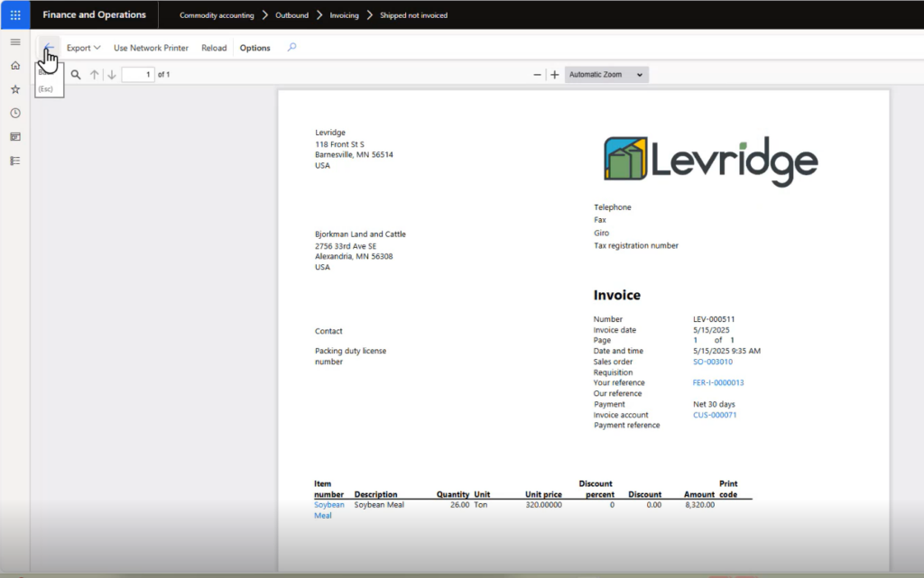924x578 pixels.
Task: Click Soybean Meal description cell
Action: [379, 505]
